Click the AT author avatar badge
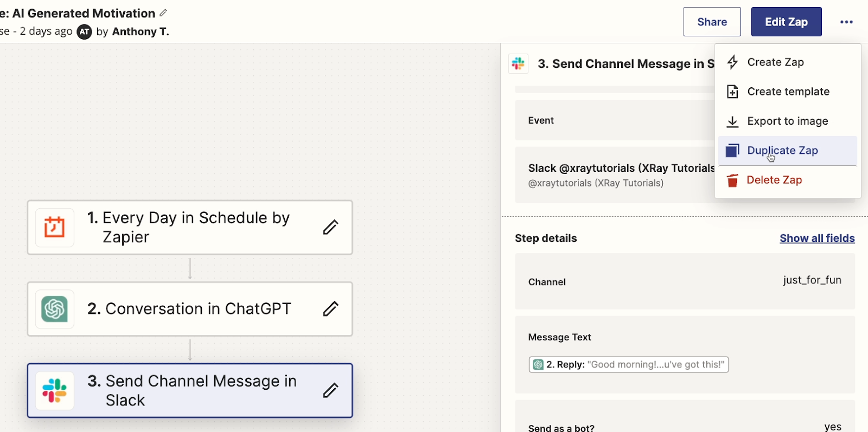The height and width of the screenshot is (432, 868). [x=84, y=32]
